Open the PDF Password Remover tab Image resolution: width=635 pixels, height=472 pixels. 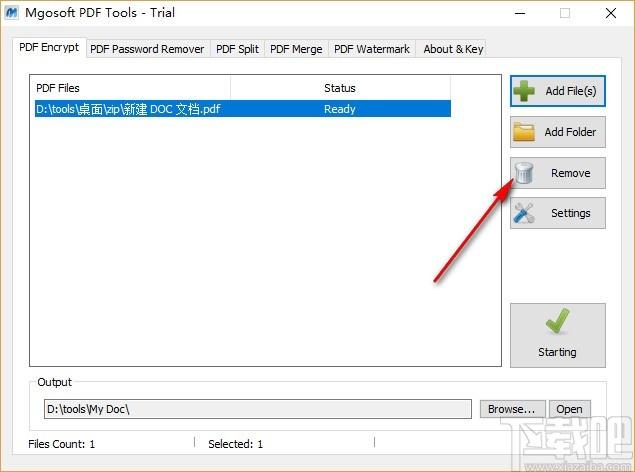147,49
